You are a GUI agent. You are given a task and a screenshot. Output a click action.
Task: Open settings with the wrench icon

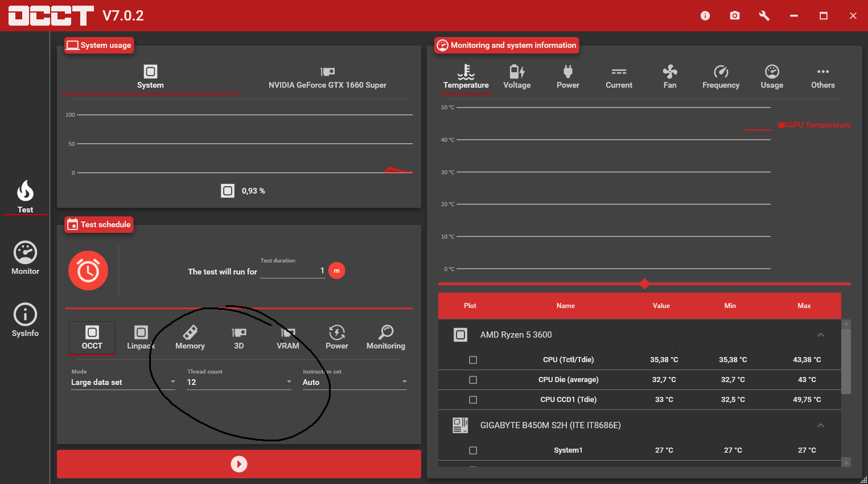pyautogui.click(x=764, y=16)
